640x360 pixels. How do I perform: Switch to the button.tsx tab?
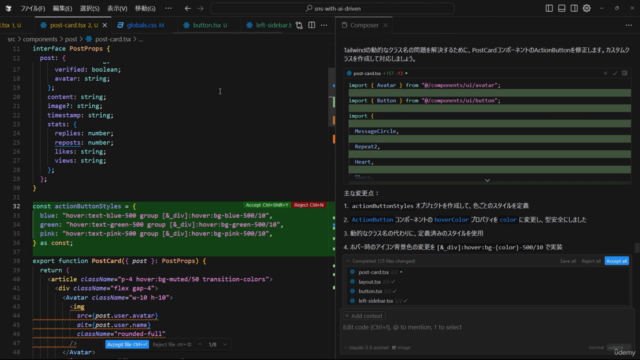pyautogui.click(x=206, y=25)
